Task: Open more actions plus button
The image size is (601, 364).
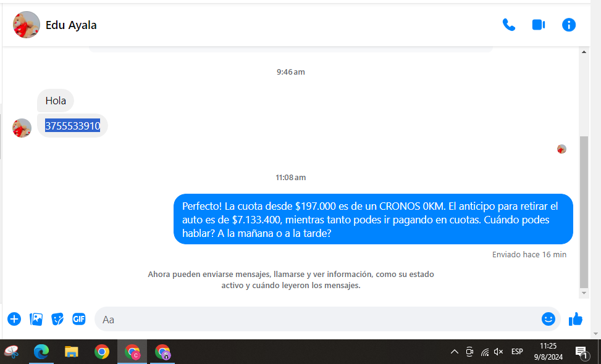Action: point(14,319)
